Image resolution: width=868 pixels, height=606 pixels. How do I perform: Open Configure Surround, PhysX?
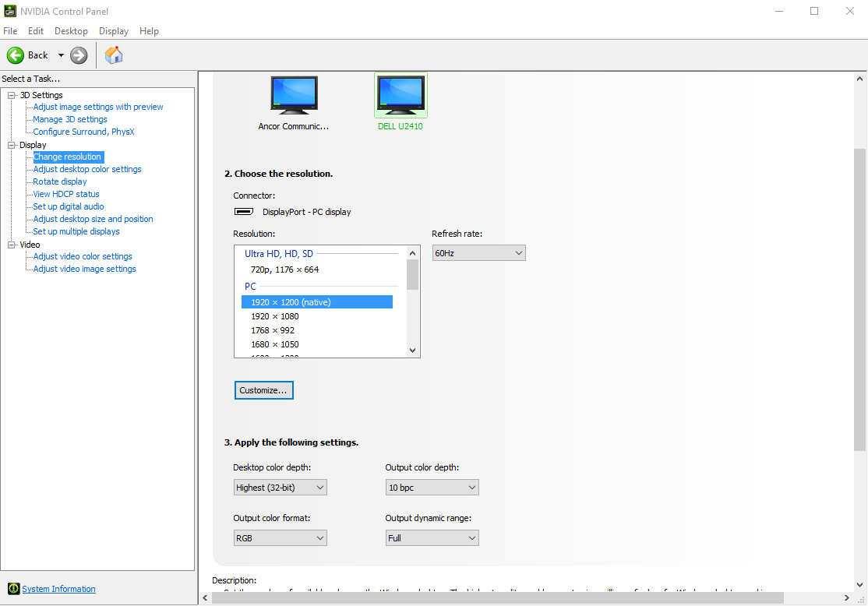[x=83, y=132]
